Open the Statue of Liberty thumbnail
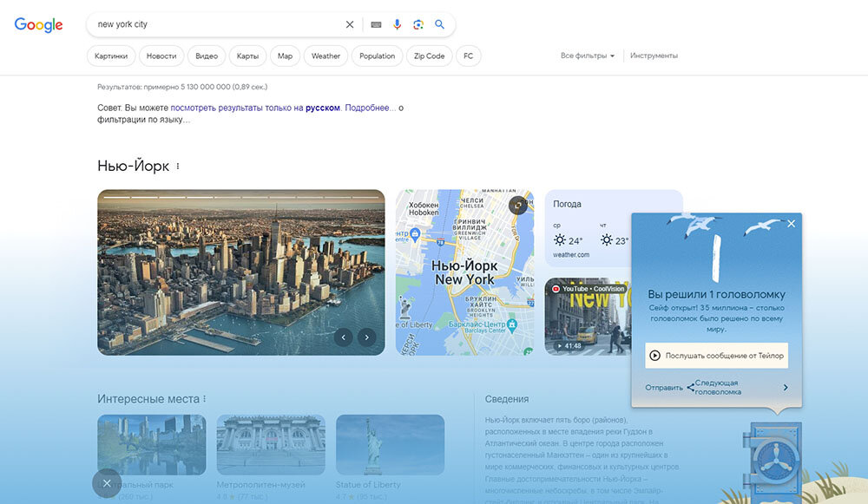 click(391, 445)
